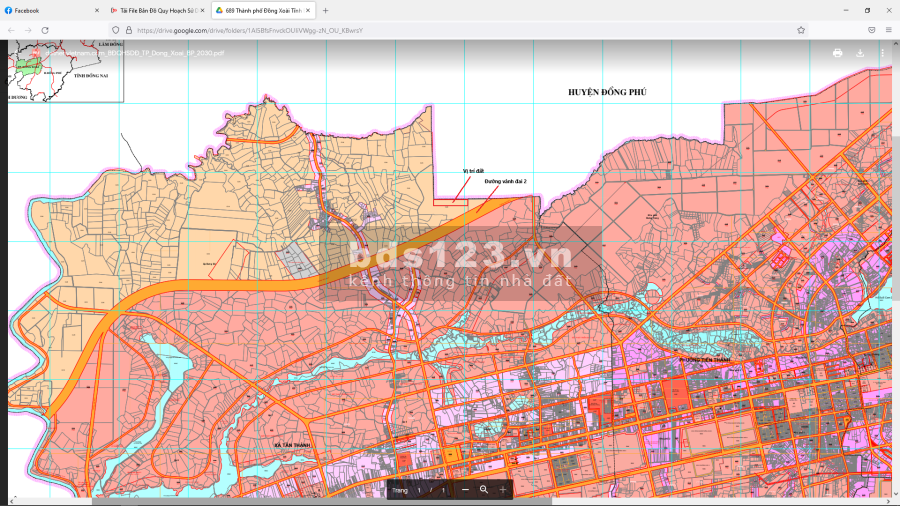Reload the current page

click(x=45, y=30)
